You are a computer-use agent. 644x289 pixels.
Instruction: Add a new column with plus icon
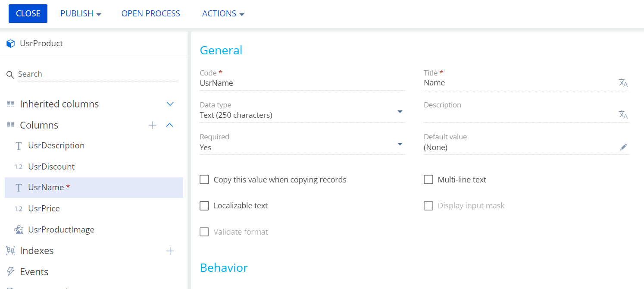point(153,125)
